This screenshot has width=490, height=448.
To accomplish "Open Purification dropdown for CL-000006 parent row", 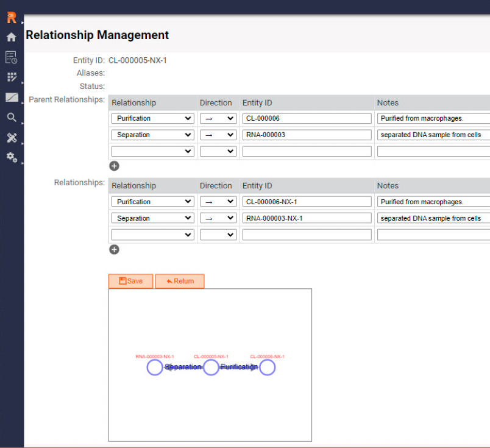I will coord(153,118).
